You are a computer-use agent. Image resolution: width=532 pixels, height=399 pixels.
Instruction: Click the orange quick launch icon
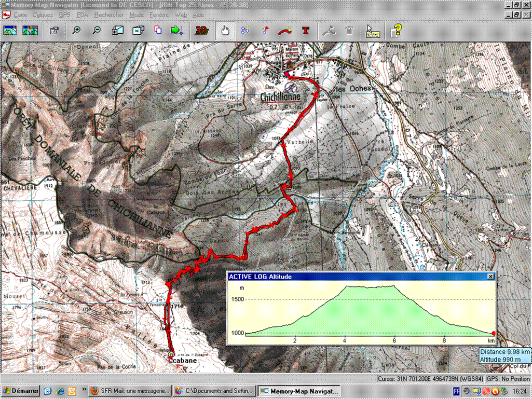(x=72, y=391)
